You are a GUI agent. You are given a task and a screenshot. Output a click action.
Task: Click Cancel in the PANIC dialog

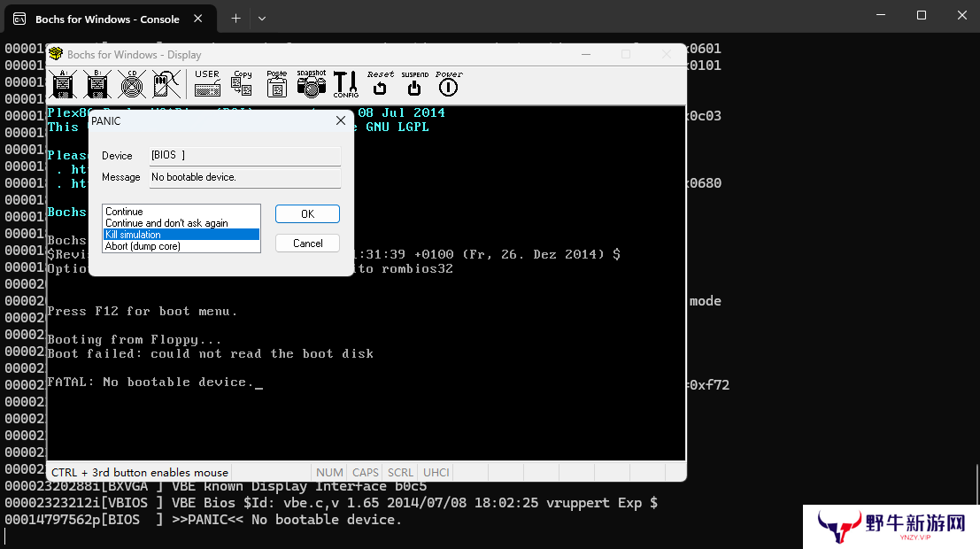307,244
